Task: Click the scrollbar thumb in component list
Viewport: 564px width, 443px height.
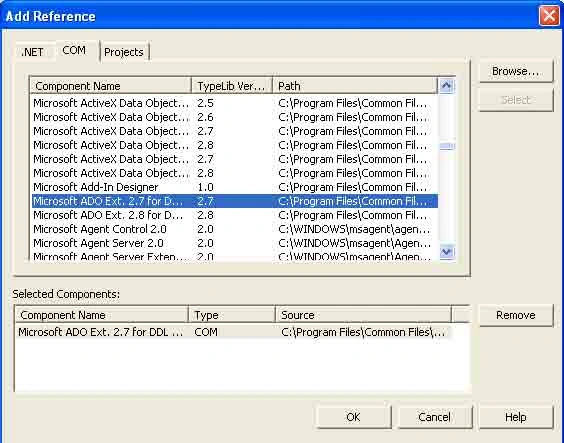Action: pyautogui.click(x=446, y=146)
